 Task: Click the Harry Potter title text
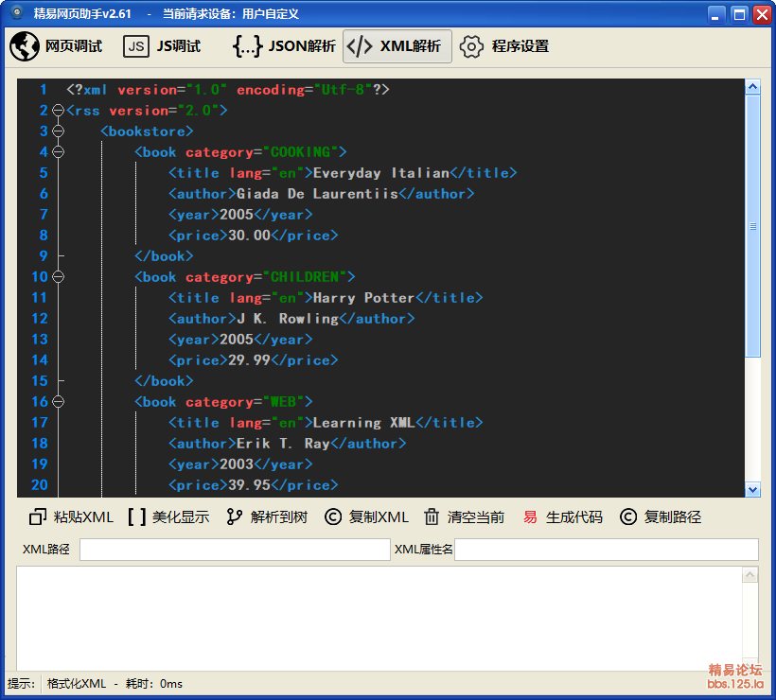point(363,298)
